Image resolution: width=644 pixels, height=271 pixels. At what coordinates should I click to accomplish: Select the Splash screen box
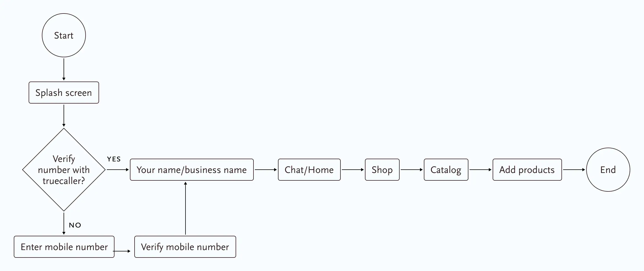coord(64,93)
